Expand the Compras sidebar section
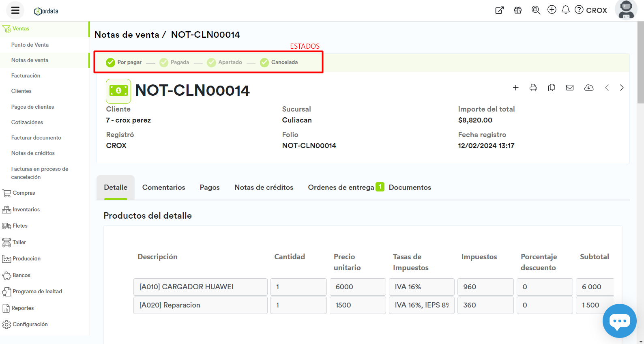The width and height of the screenshot is (644, 344). coord(24,193)
